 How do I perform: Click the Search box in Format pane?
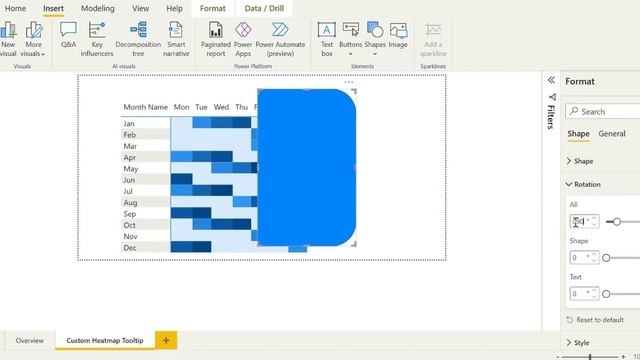point(604,111)
